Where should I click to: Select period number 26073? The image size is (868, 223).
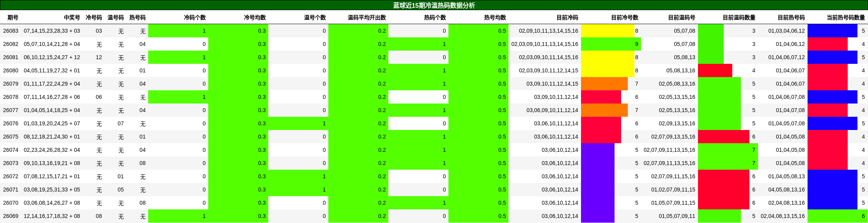pyautogui.click(x=11, y=163)
